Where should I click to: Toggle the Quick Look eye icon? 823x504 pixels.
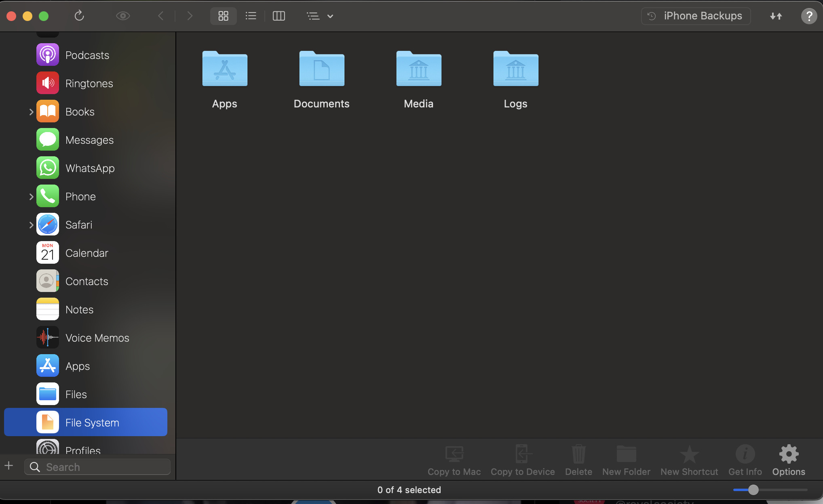coord(123,16)
